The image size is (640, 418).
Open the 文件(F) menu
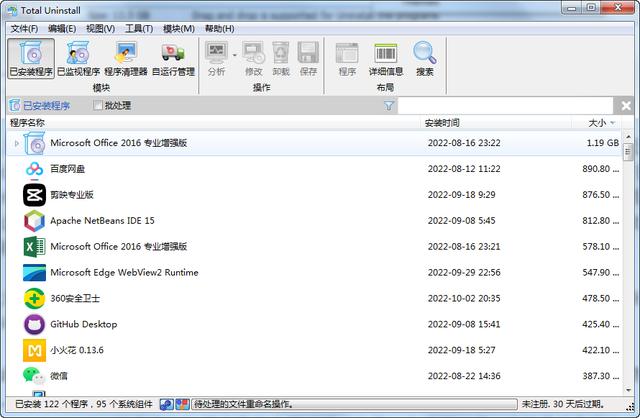(24, 29)
